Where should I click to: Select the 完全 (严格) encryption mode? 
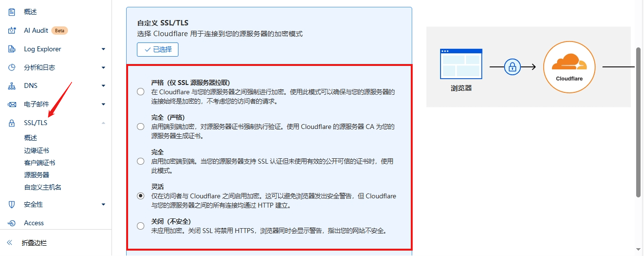point(141,127)
